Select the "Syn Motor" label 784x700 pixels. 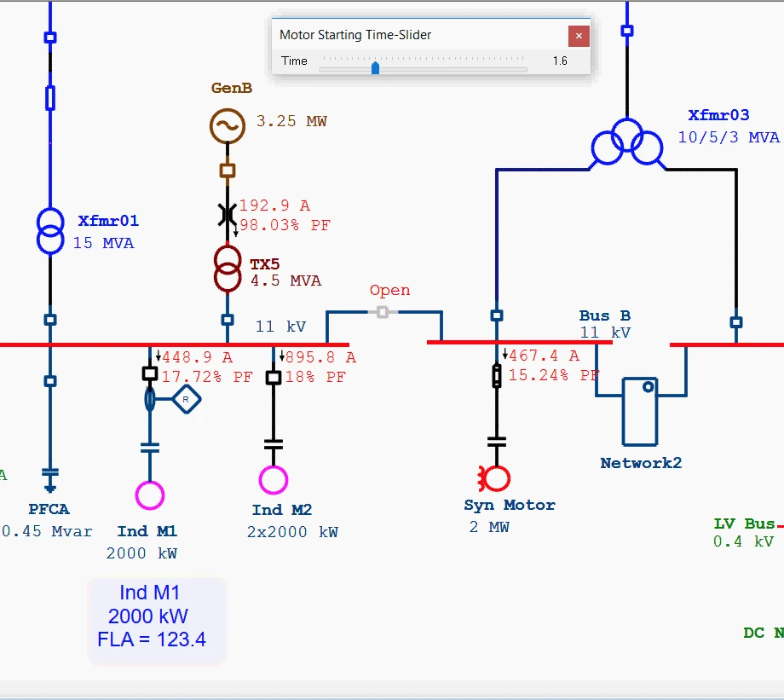pos(510,505)
